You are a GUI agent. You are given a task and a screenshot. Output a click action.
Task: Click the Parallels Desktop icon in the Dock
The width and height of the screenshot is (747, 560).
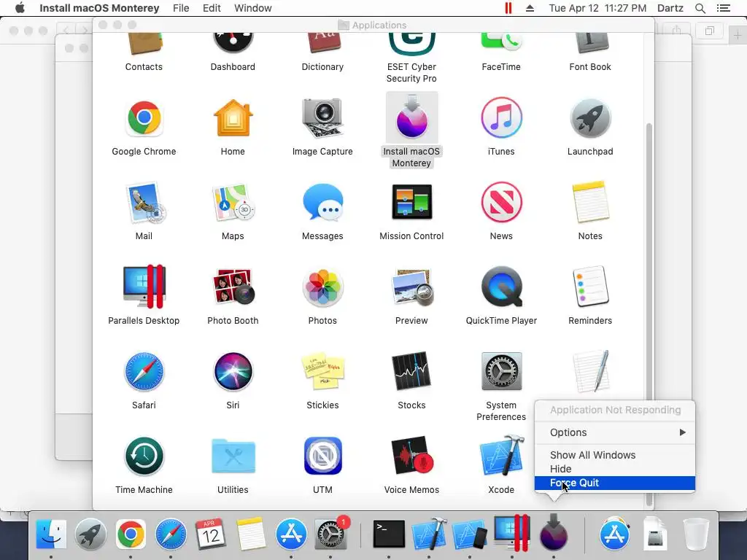point(512,533)
